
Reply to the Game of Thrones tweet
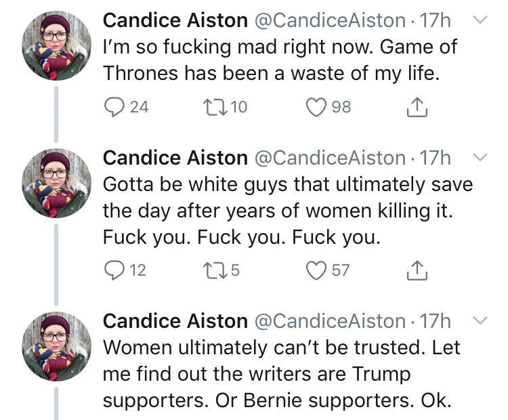114,107
